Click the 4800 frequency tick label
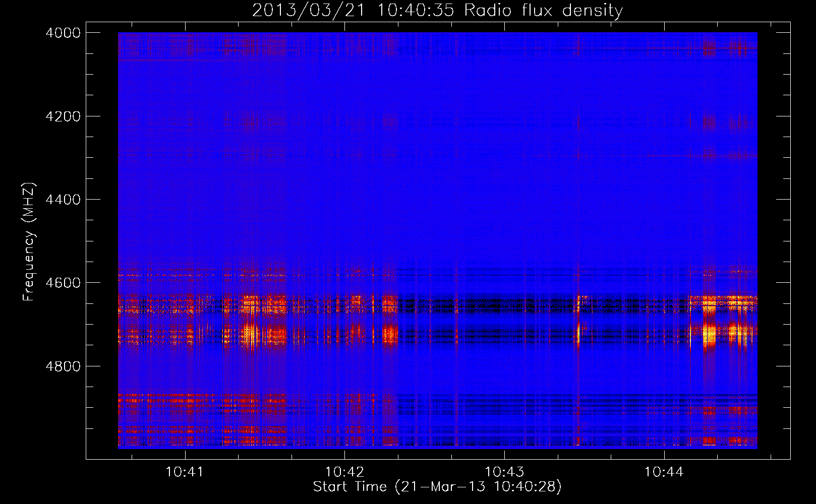 pyautogui.click(x=63, y=366)
